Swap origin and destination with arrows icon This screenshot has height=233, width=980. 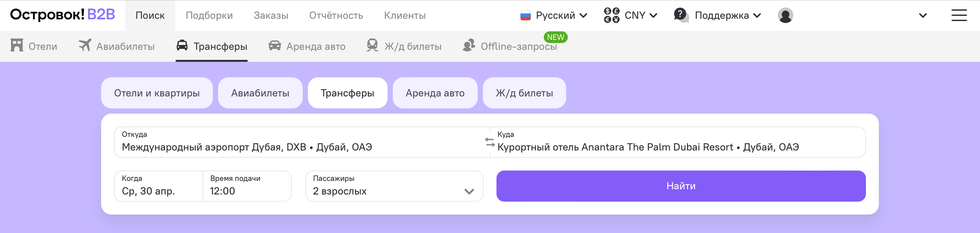coord(490,142)
